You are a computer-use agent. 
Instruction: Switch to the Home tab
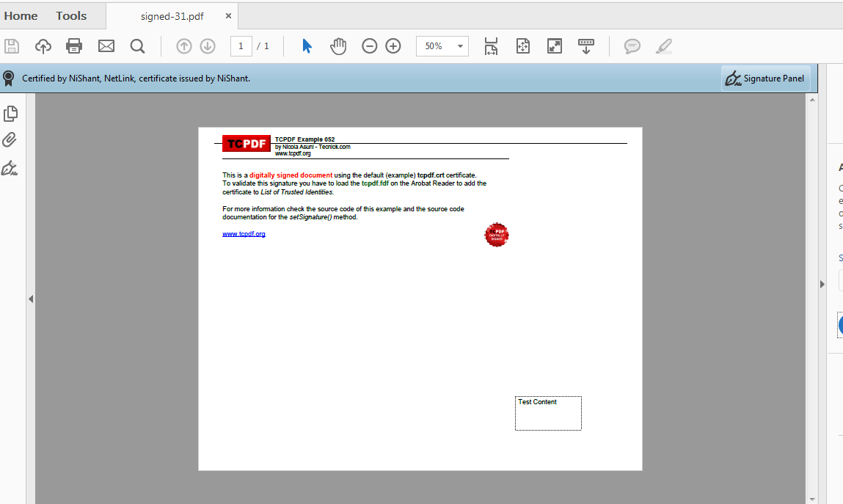(x=21, y=15)
